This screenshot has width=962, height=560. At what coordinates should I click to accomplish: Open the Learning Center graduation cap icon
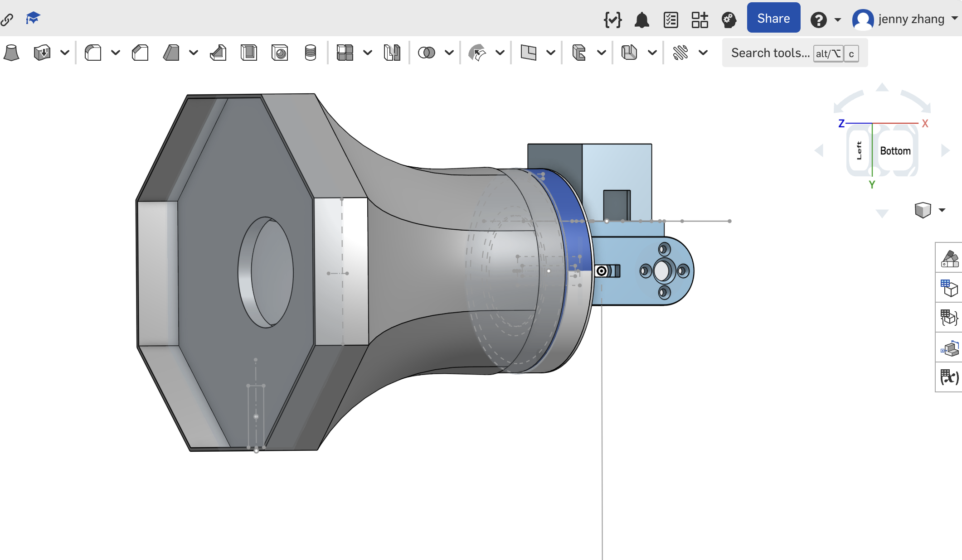coord(33,19)
